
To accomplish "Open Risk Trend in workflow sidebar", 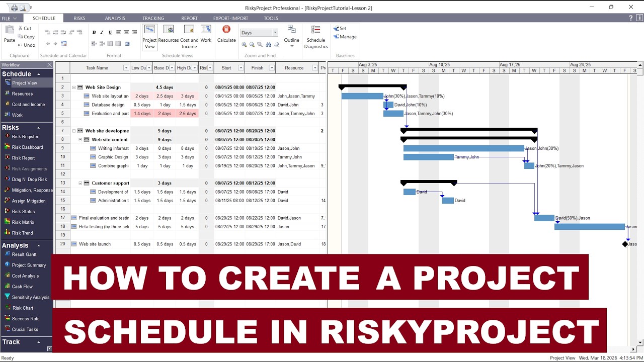I will tap(22, 233).
